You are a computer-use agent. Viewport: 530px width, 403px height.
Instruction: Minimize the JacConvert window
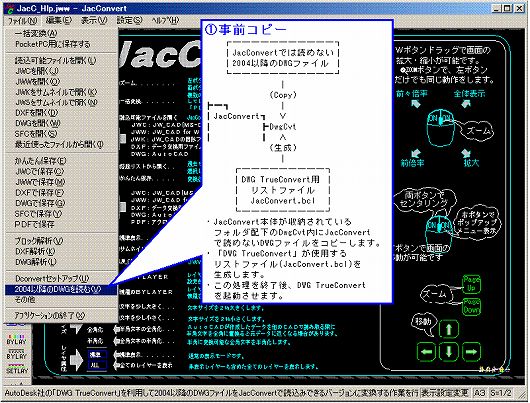(x=496, y=8)
